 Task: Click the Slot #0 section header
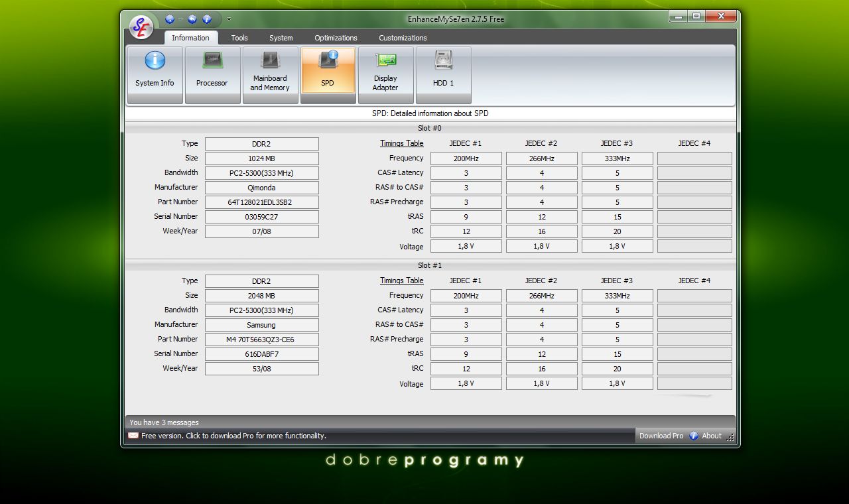tap(430, 128)
